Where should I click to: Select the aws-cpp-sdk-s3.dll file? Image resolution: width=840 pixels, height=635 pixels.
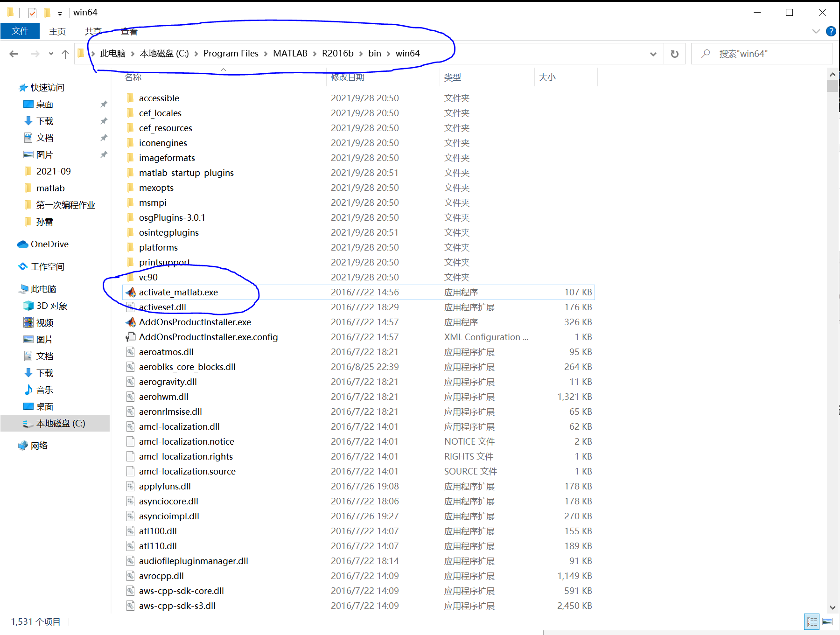click(177, 606)
